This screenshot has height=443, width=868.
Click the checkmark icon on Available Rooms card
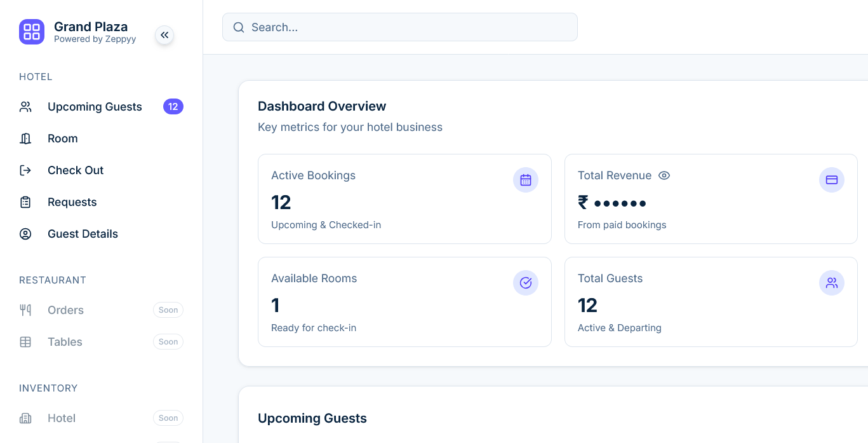526,283
